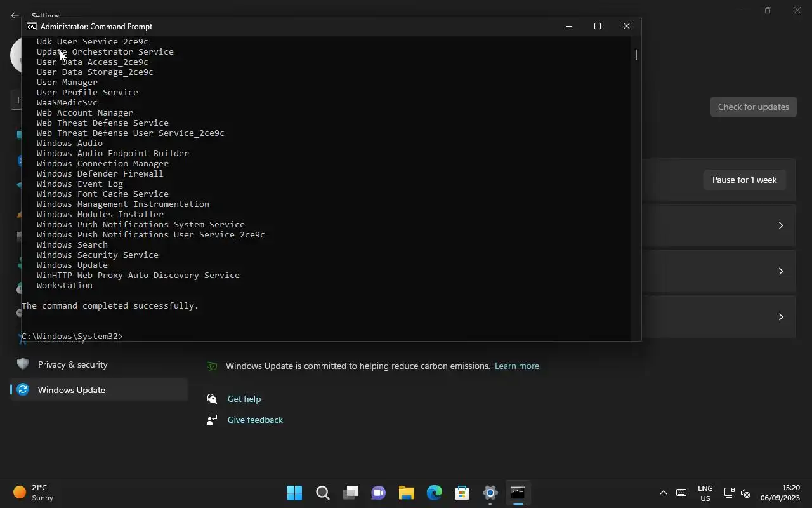This screenshot has width=812, height=508.
Task: Click 'The command completed successfully.' text
Action: click(x=110, y=305)
